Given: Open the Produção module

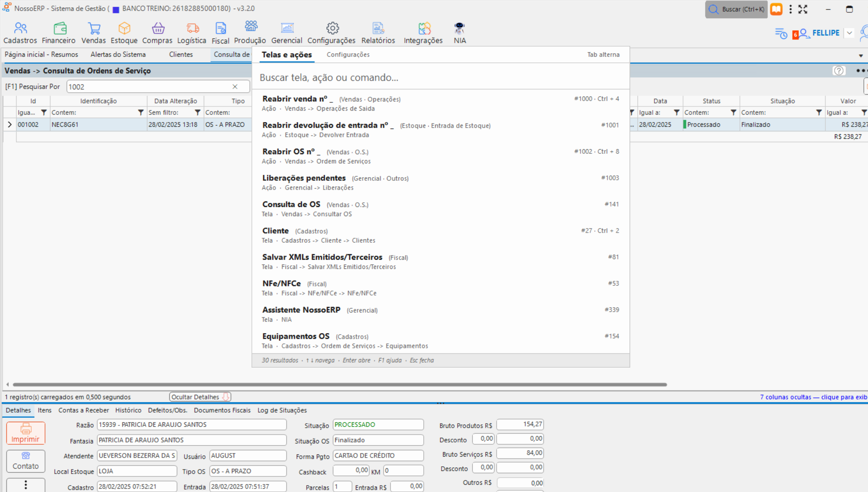Looking at the screenshot, I should pyautogui.click(x=250, y=34).
